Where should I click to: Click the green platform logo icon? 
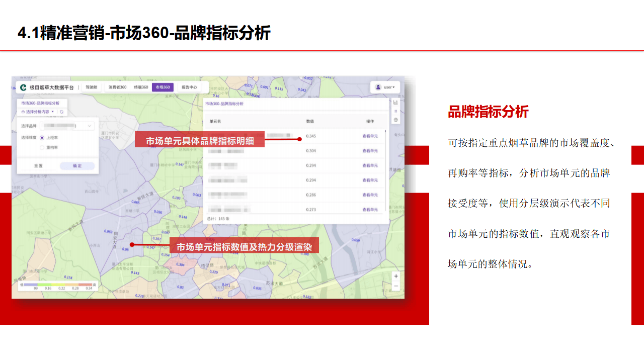click(x=23, y=87)
